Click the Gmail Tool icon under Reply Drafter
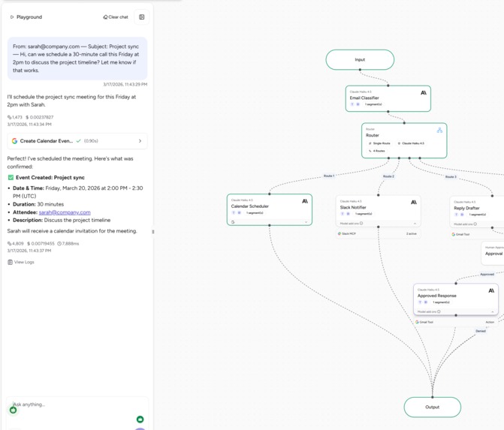 (453, 234)
